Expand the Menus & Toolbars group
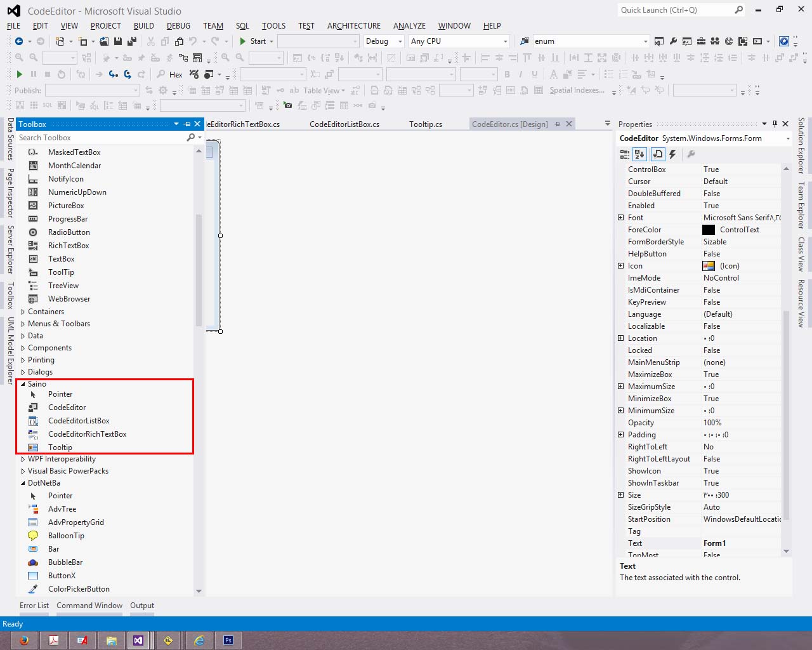Viewport: 812px width, 650px height. click(23, 324)
